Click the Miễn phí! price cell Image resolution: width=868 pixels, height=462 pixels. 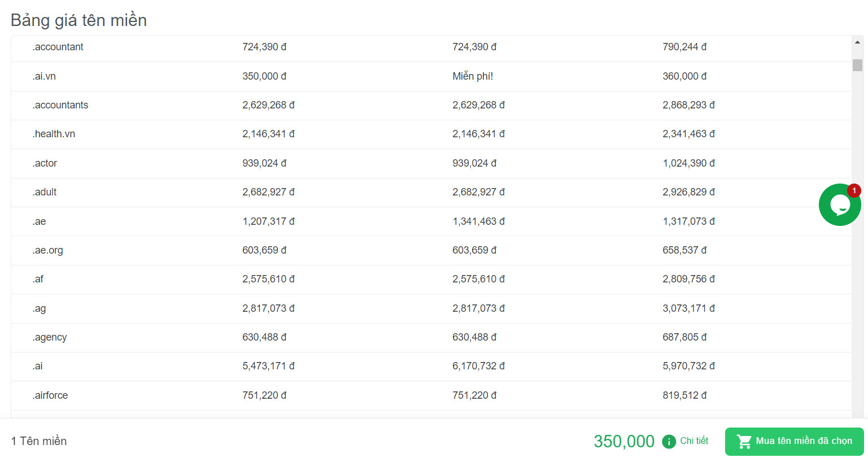[x=473, y=76]
